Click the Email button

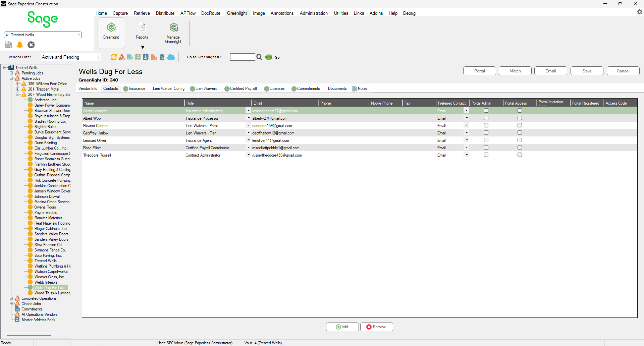[550, 71]
